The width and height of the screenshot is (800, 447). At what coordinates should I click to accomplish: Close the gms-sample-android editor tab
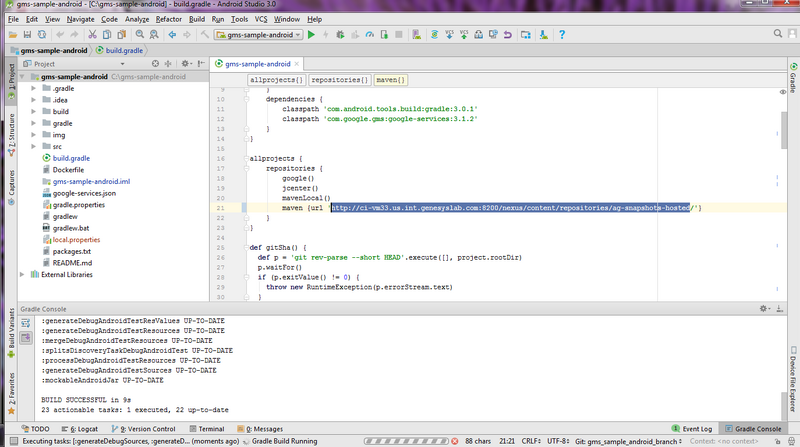tap(296, 64)
